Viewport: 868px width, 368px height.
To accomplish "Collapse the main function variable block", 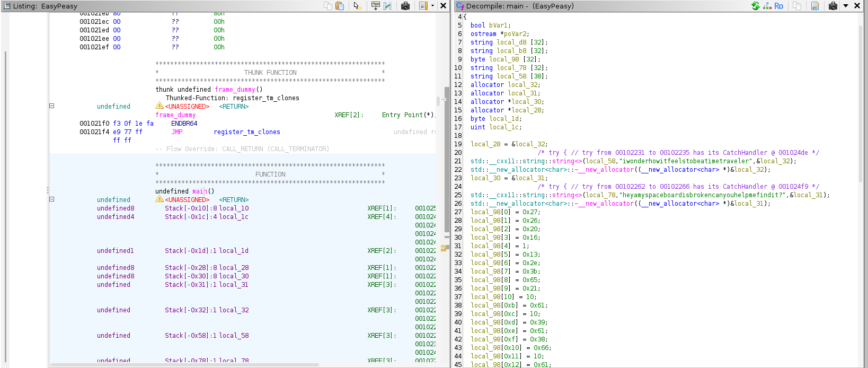I will 52,199.
